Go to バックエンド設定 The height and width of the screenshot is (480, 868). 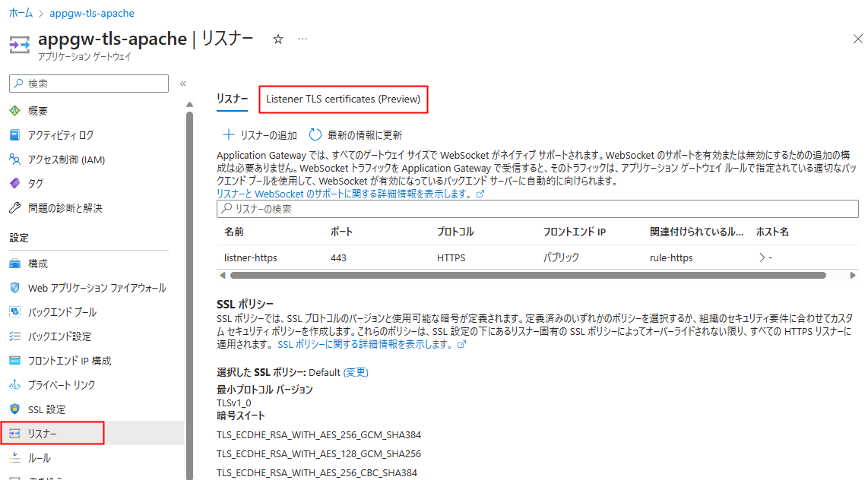click(x=59, y=336)
